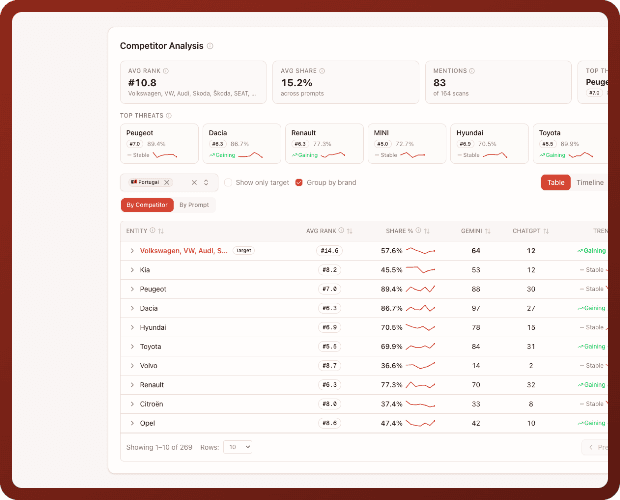Click the #10.8 average rank value

click(x=142, y=83)
